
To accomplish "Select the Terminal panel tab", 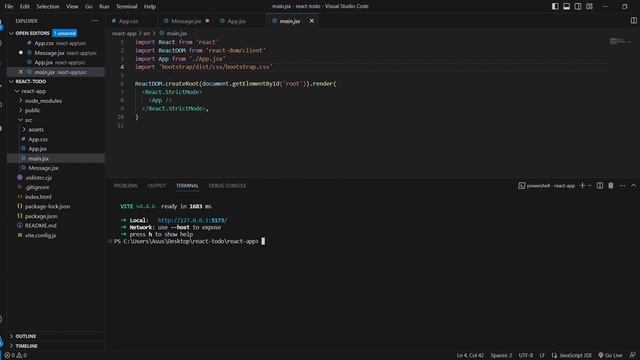I will [x=187, y=186].
